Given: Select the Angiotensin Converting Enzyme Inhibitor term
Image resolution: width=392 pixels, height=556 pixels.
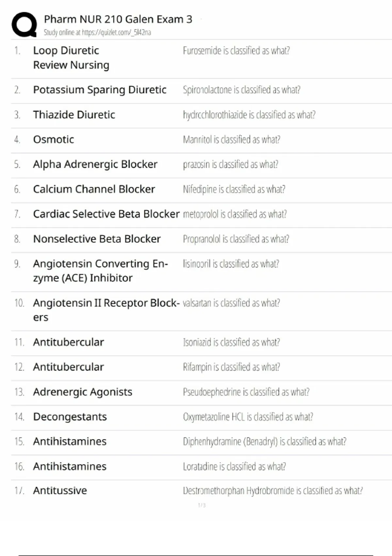Looking at the screenshot, I should coord(100,270).
